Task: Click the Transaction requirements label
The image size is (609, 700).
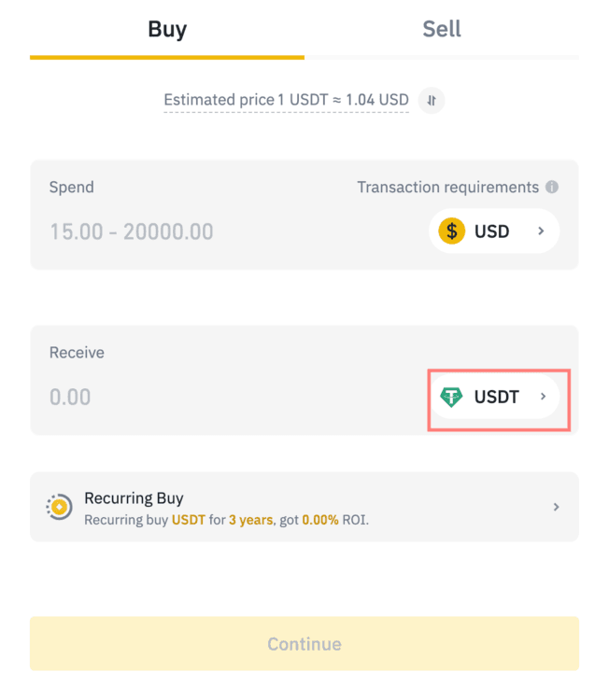Action: click(x=447, y=187)
